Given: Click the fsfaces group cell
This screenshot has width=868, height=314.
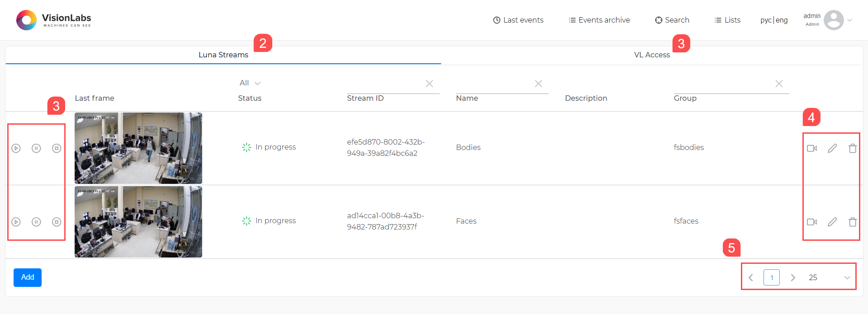Looking at the screenshot, I should click(x=686, y=221).
